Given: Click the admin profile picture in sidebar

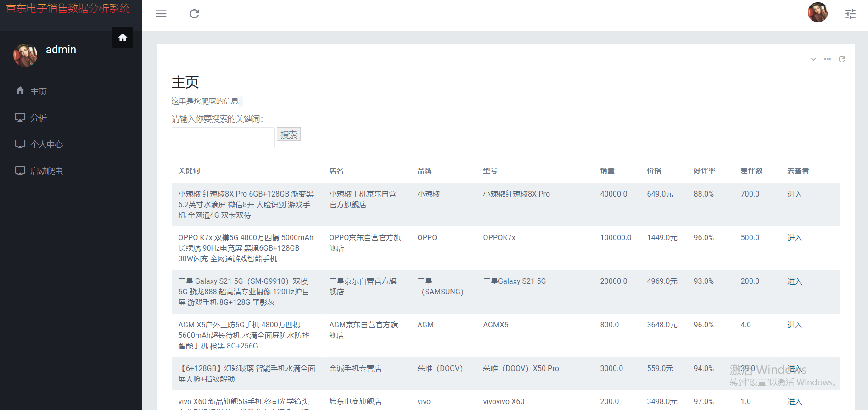Looking at the screenshot, I should pyautogui.click(x=25, y=55).
